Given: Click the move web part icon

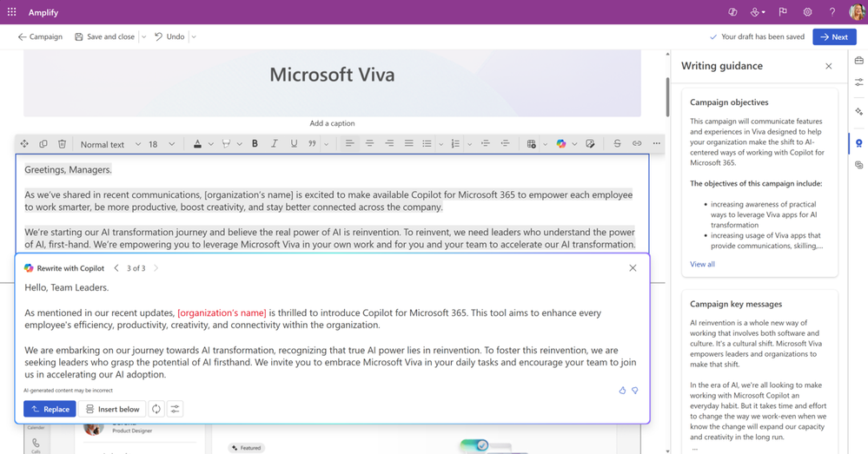Looking at the screenshot, I should (x=24, y=144).
